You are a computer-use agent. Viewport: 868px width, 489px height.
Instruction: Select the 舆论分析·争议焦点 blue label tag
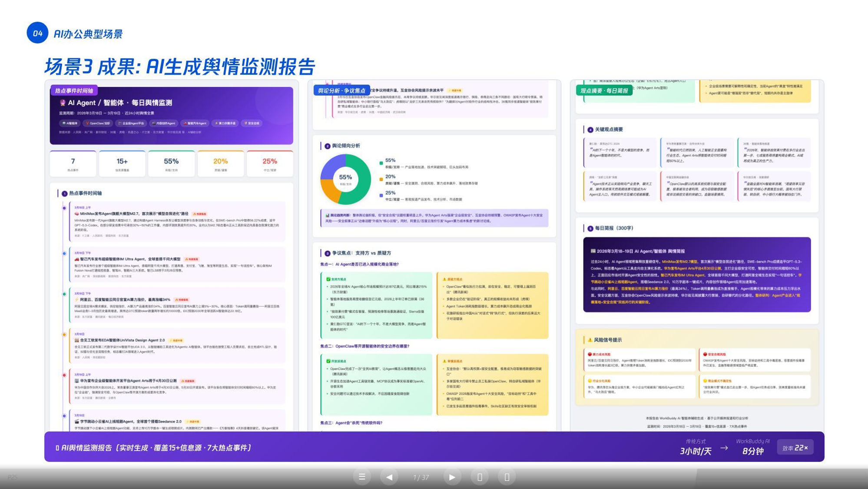click(x=342, y=90)
